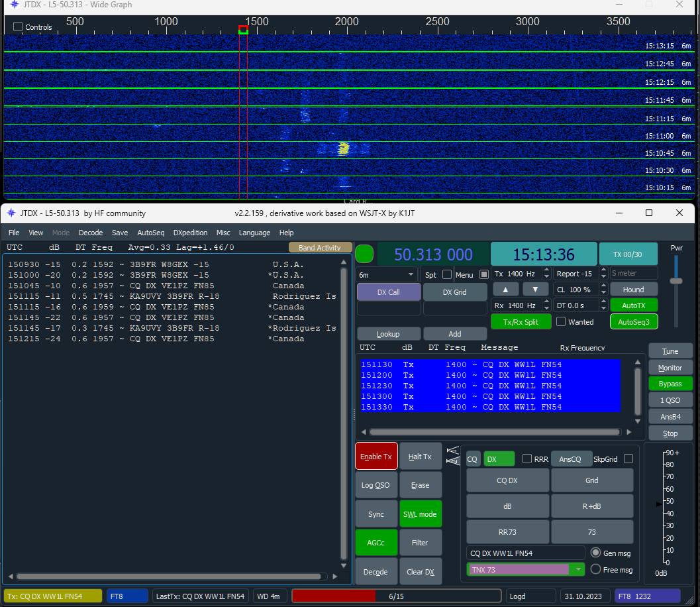The height and width of the screenshot is (607, 700).
Task: Click the Bypass button
Action: [670, 384]
